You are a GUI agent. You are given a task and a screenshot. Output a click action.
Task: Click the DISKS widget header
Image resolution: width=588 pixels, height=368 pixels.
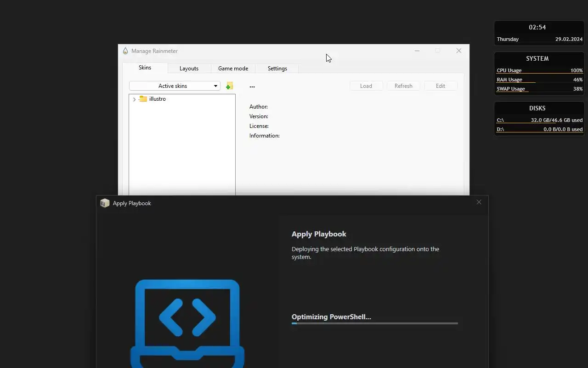[x=537, y=108]
